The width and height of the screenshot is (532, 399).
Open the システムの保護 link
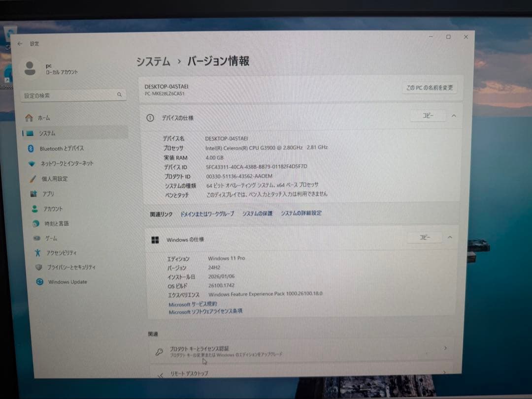pos(257,214)
